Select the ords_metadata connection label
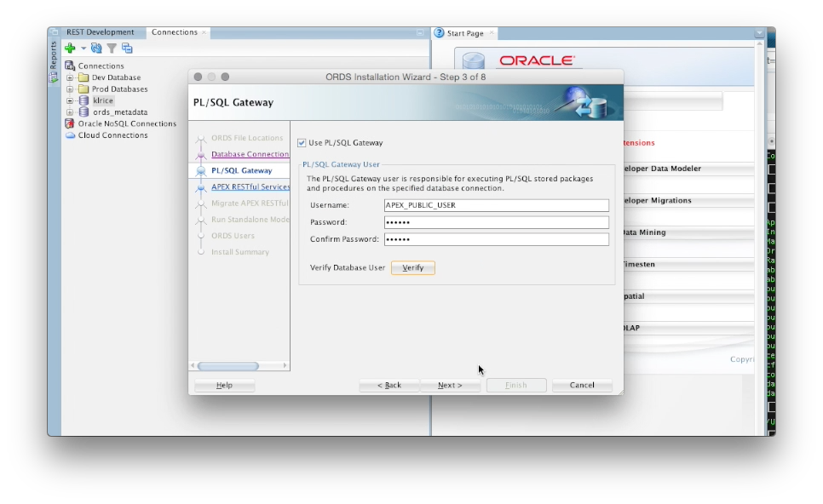 coord(120,112)
